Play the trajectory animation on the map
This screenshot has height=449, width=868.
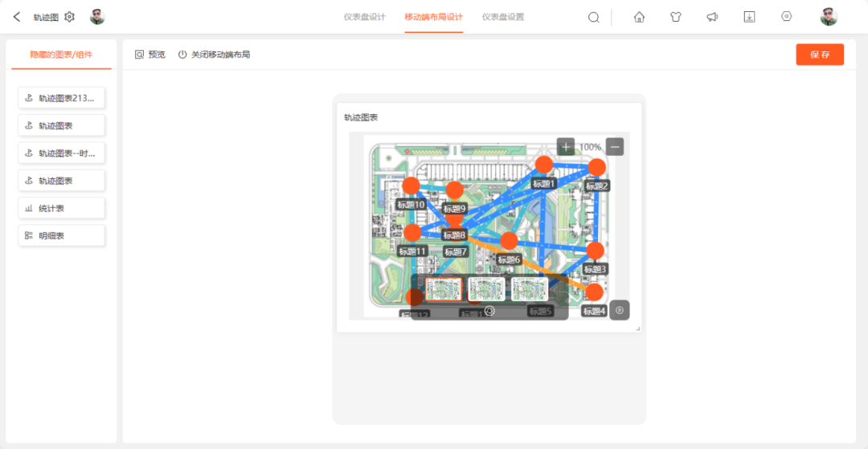point(620,310)
